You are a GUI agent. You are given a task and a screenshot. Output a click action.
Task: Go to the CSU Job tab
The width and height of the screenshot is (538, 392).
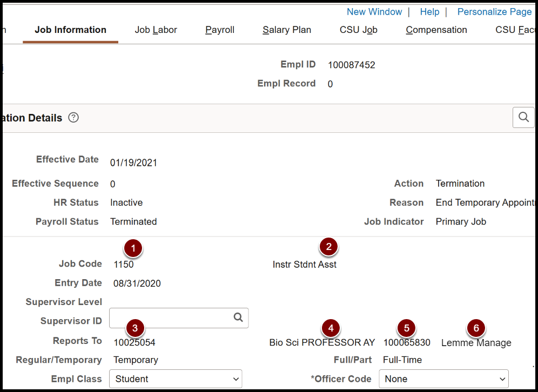359,30
